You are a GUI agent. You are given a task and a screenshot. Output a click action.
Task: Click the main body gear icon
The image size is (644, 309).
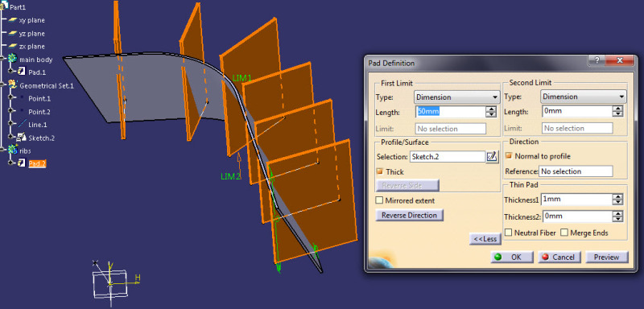tap(12, 59)
